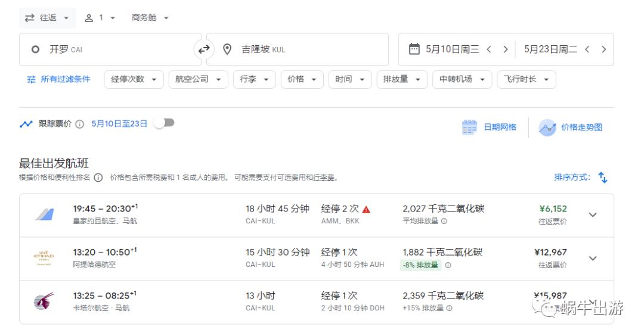Open the 往返 trip type dropdown
The image size is (644, 336).
tap(47, 18)
